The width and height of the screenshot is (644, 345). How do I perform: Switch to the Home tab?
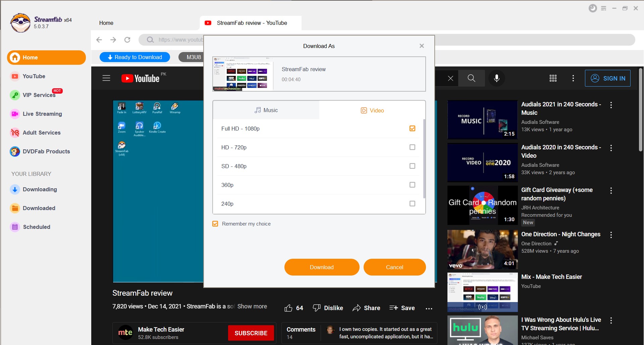coord(106,23)
